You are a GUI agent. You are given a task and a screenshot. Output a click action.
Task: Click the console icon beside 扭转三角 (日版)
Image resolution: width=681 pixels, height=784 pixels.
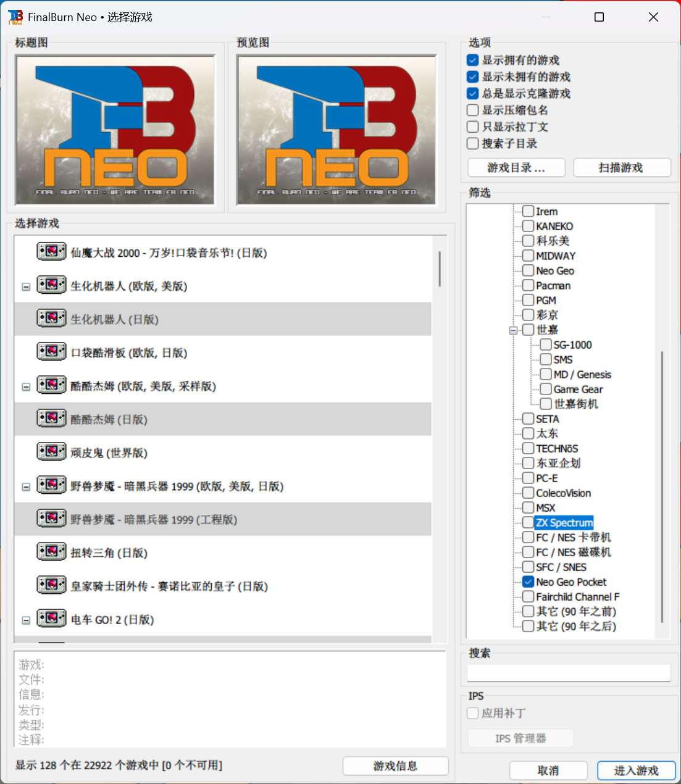(x=51, y=552)
